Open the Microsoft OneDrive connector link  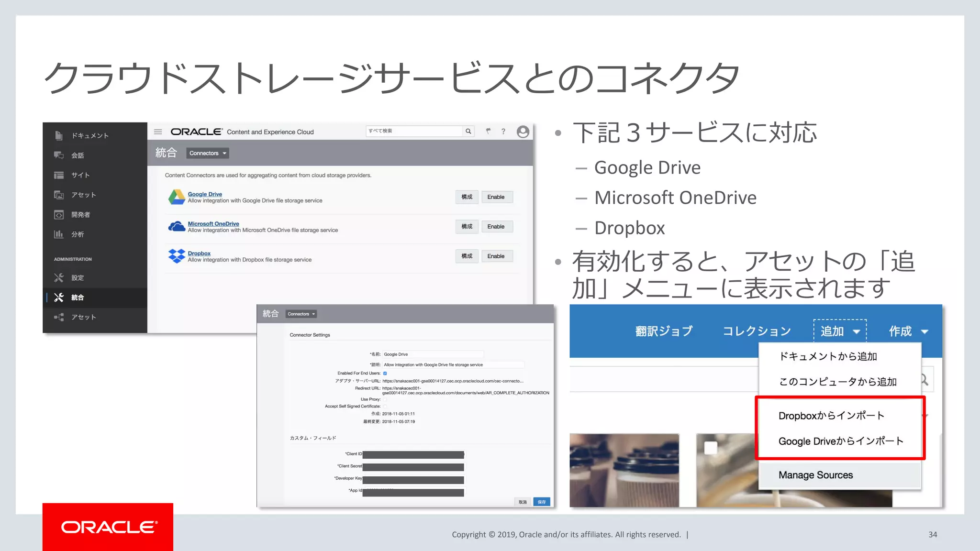click(x=213, y=224)
